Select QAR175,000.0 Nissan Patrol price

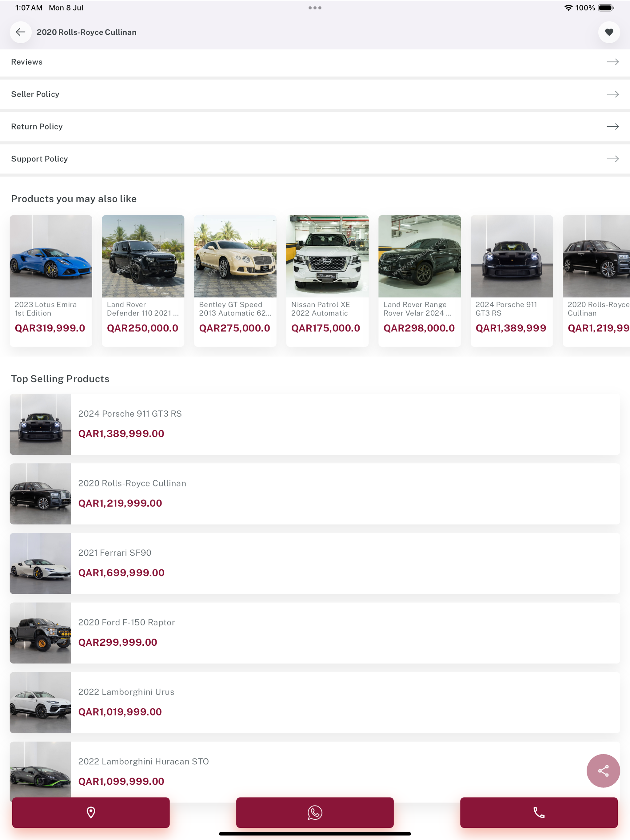[326, 328]
